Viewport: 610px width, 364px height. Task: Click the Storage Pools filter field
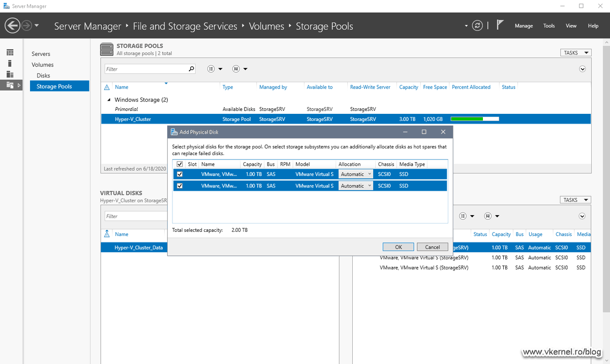coord(146,69)
